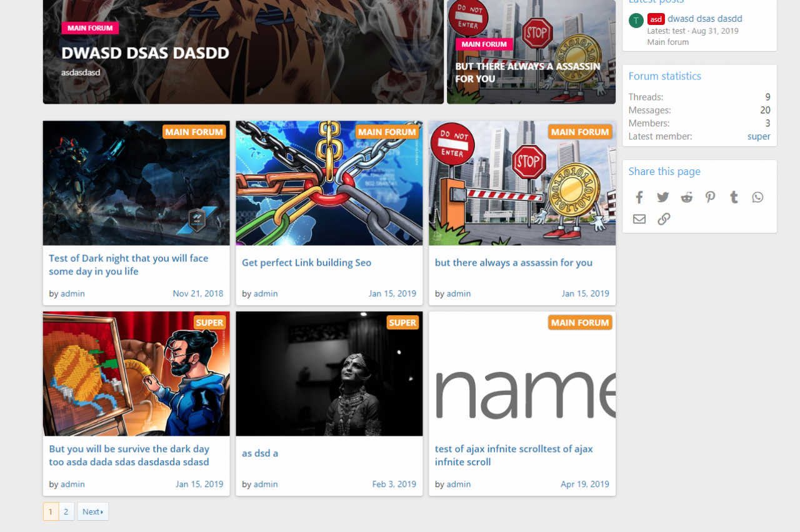Share this page on Pinterest
The width and height of the screenshot is (800, 532).
[711, 198]
